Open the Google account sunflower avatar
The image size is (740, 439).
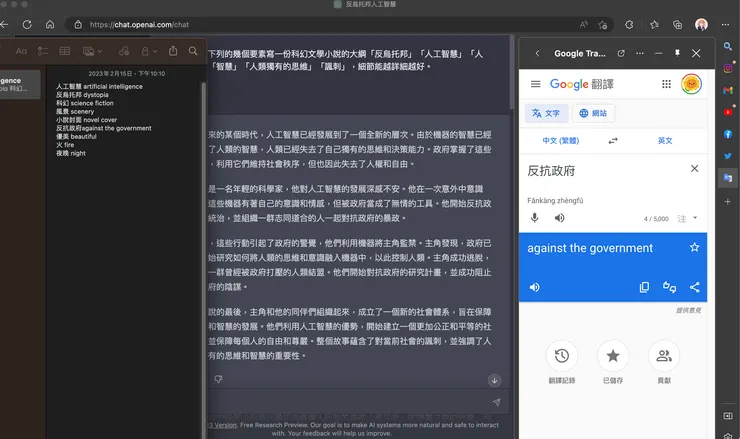pyautogui.click(x=691, y=84)
